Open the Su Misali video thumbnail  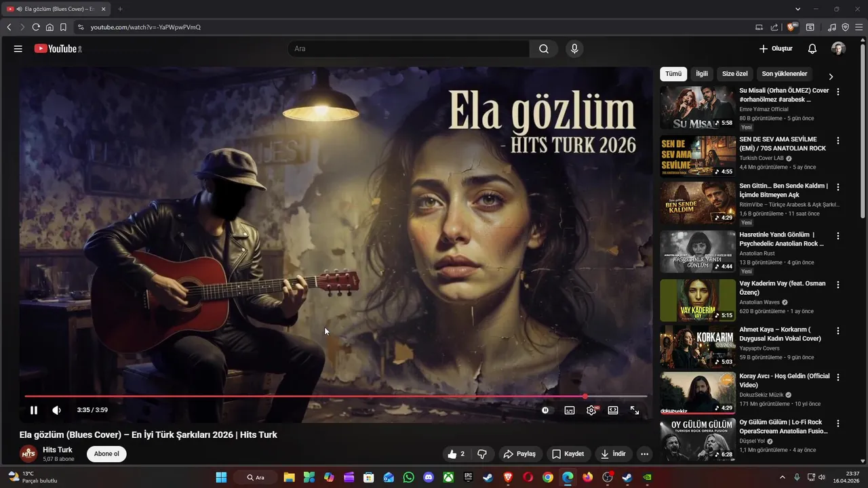698,108
